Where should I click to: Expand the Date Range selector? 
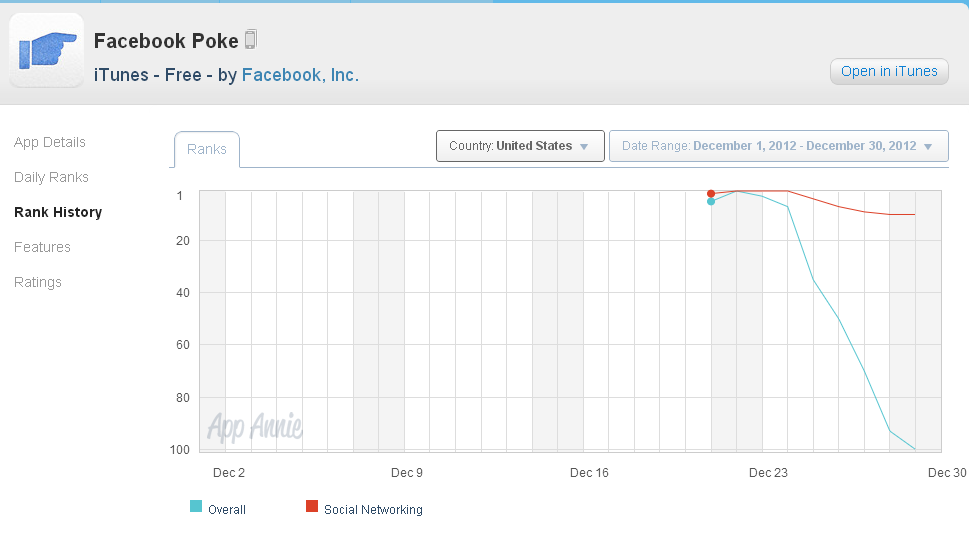click(x=778, y=146)
